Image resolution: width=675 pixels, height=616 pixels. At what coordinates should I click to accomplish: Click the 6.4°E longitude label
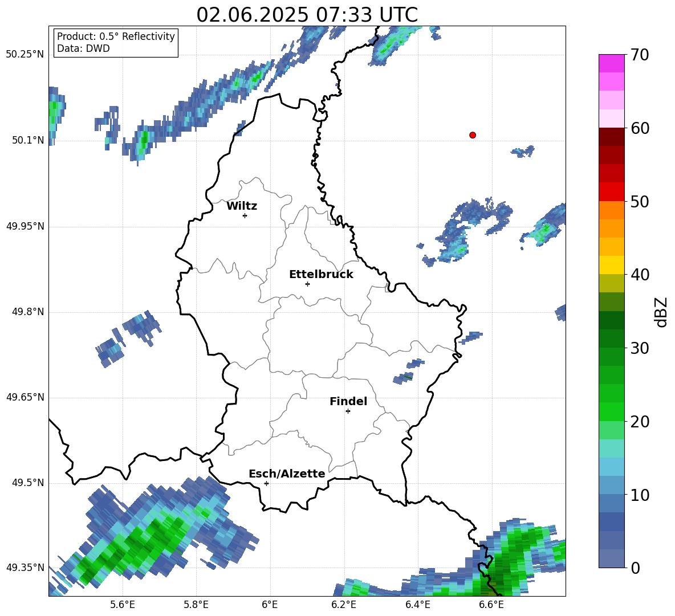pos(417,605)
